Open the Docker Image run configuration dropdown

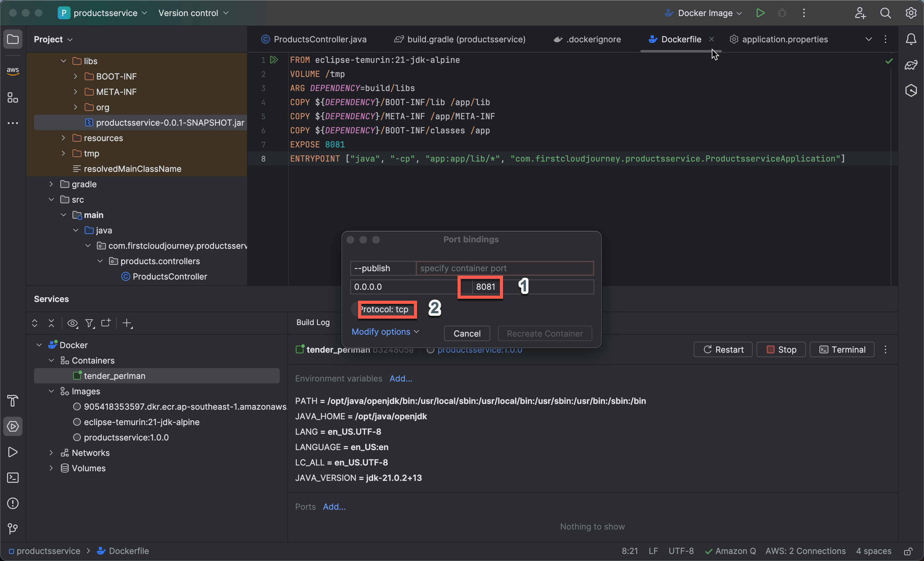tap(704, 13)
